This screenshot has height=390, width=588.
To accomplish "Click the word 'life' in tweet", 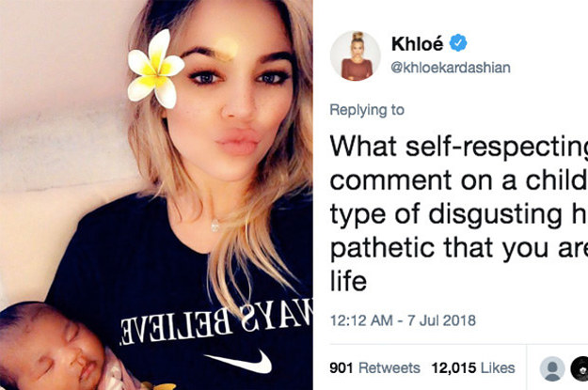I will click(348, 281).
